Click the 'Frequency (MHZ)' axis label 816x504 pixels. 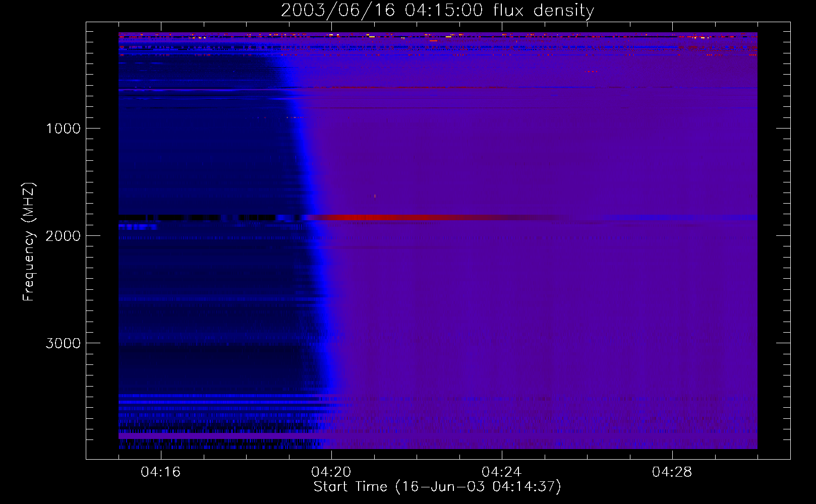(x=29, y=242)
